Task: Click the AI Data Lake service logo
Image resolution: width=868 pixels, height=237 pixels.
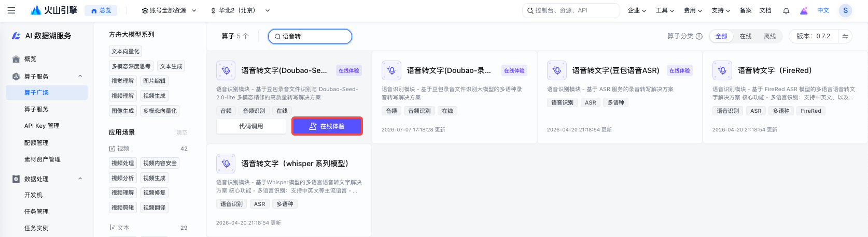Action: coord(16,36)
